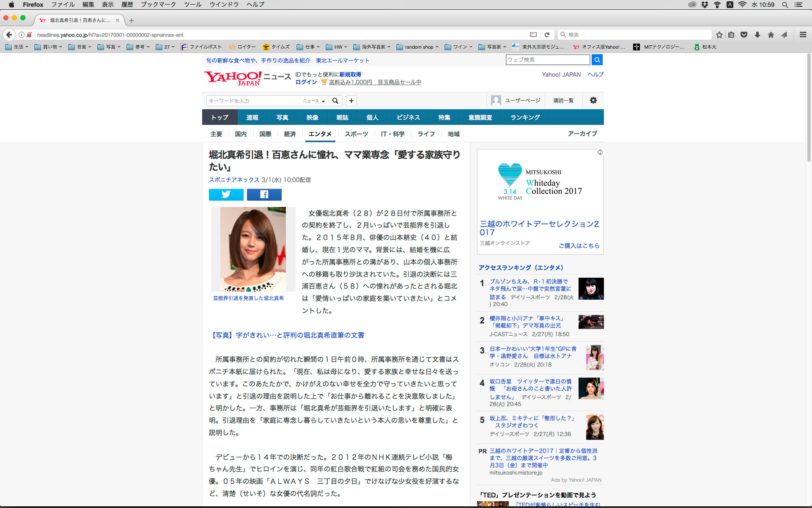This screenshot has width=812, height=508.
Task: Click the Firefox home icon
Action: (x=771, y=35)
